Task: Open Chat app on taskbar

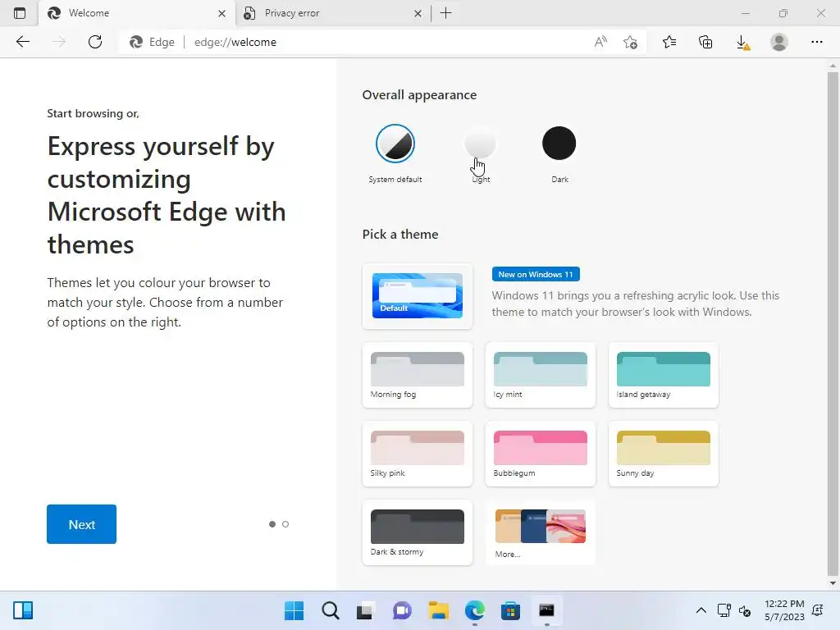Action: pyautogui.click(x=402, y=610)
